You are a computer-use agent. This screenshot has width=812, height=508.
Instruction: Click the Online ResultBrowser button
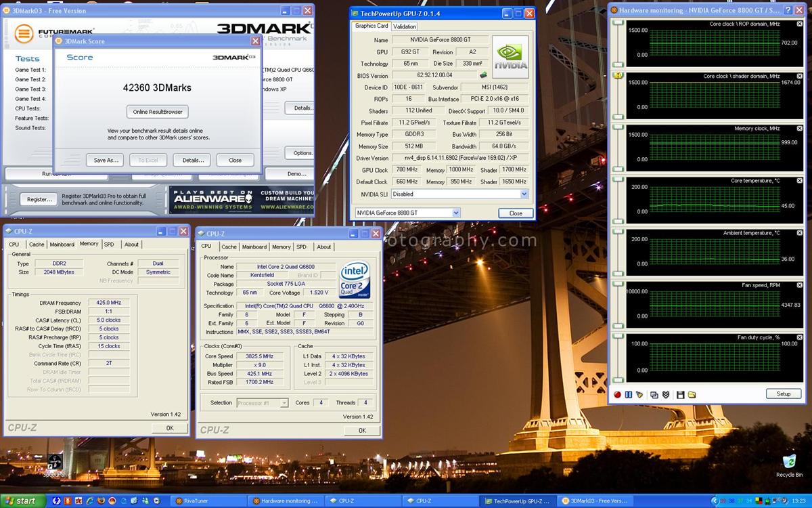click(157, 112)
